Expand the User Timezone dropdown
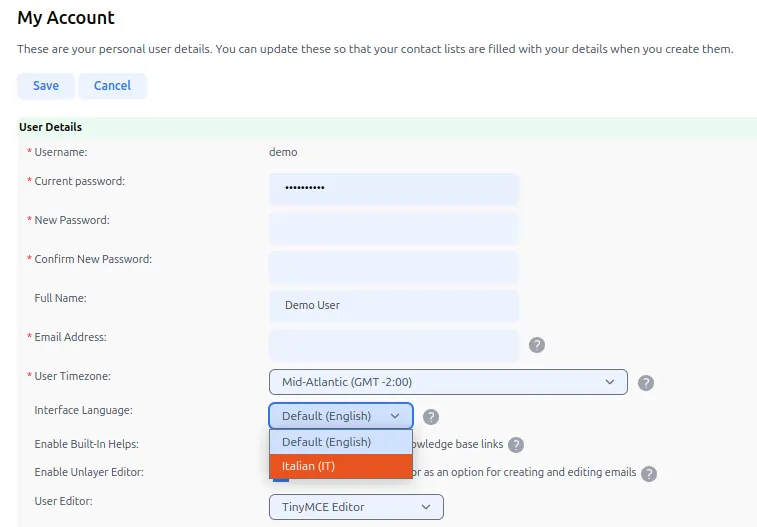Image resolution: width=757 pixels, height=527 pixels. pyautogui.click(x=448, y=382)
